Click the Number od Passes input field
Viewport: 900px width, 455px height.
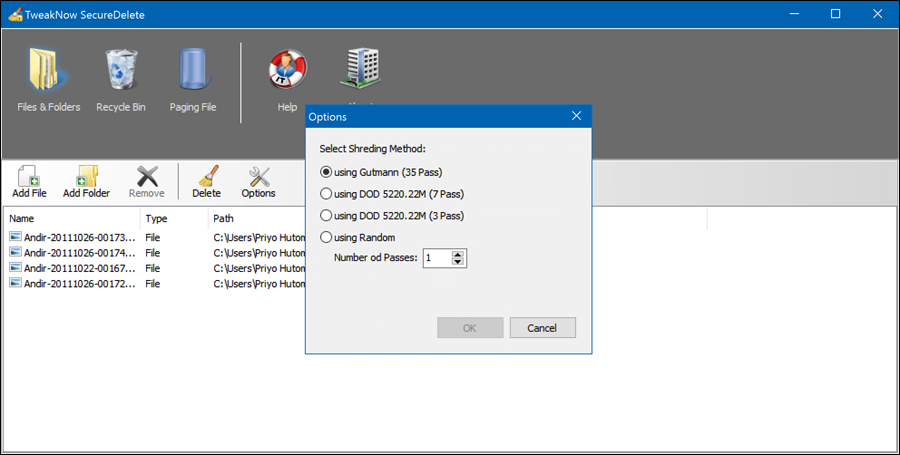point(437,258)
